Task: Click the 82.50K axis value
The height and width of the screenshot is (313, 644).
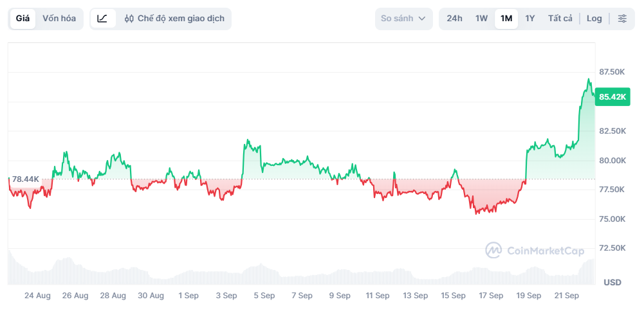Action: click(x=612, y=131)
